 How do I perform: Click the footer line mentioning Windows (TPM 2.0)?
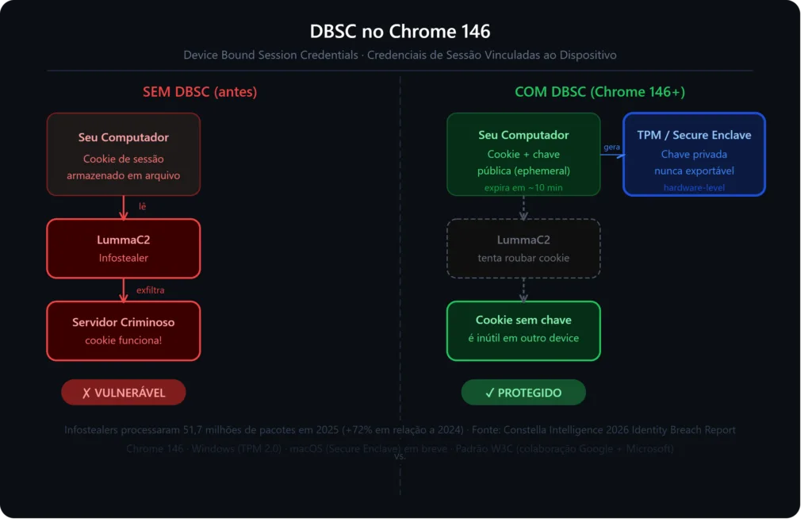(x=400, y=448)
